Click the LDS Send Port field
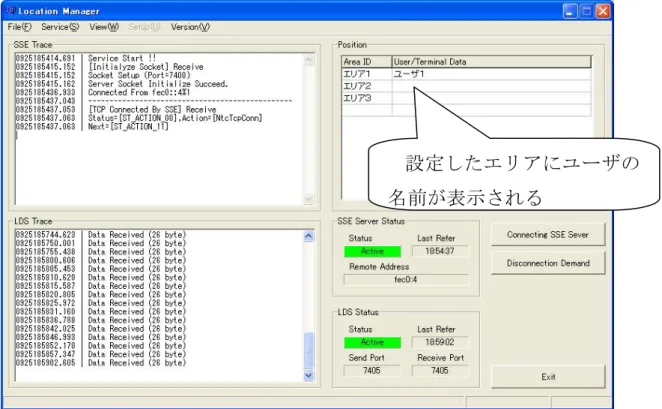The width and height of the screenshot is (662, 409). point(372,371)
